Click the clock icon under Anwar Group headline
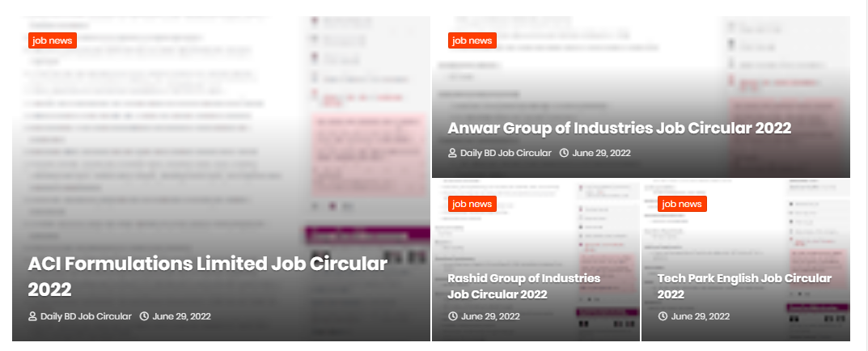 point(564,153)
